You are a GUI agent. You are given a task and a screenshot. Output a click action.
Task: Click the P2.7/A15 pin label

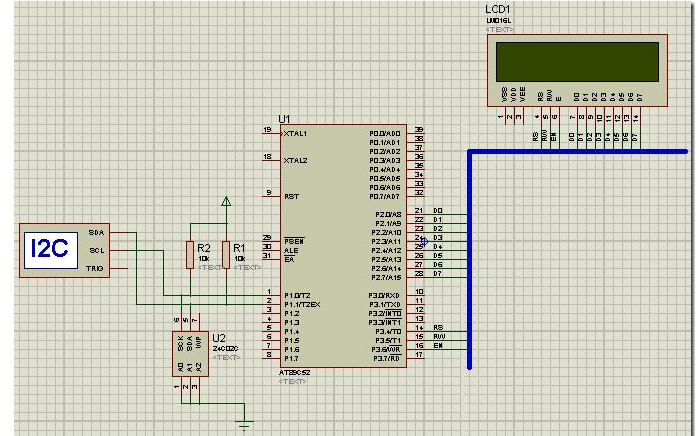(386, 277)
